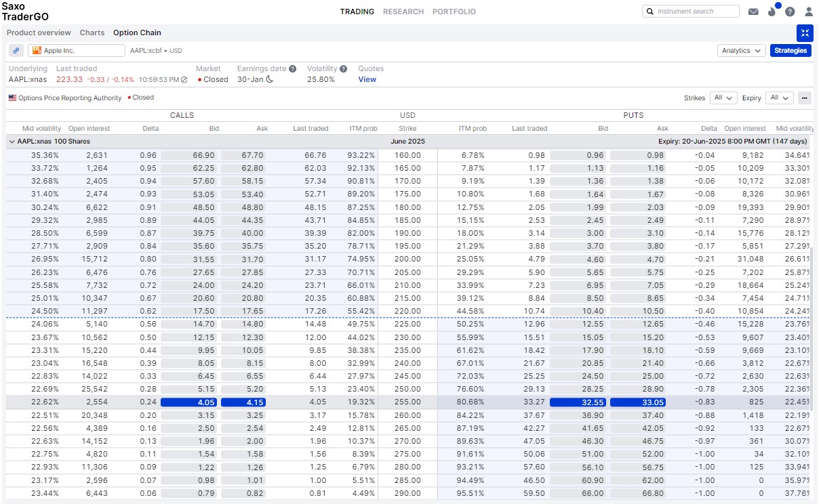Switch to the Charts tab
The image size is (821, 504).
[92, 33]
